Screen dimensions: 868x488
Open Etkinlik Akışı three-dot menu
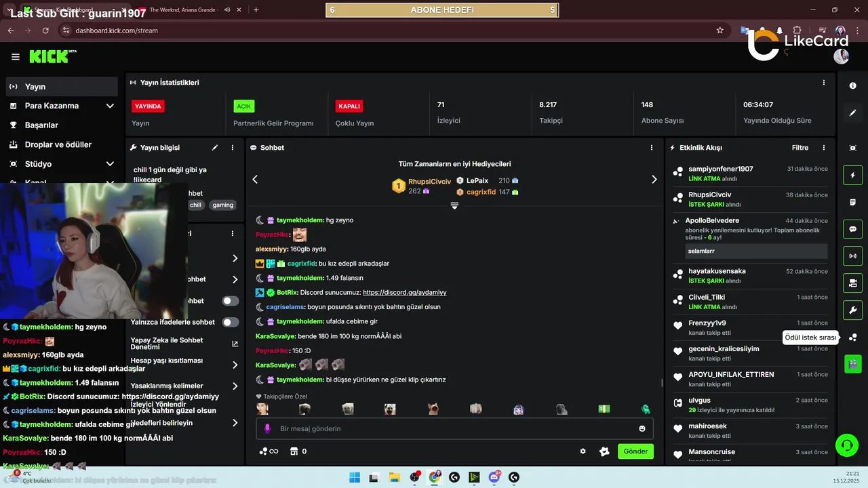824,147
